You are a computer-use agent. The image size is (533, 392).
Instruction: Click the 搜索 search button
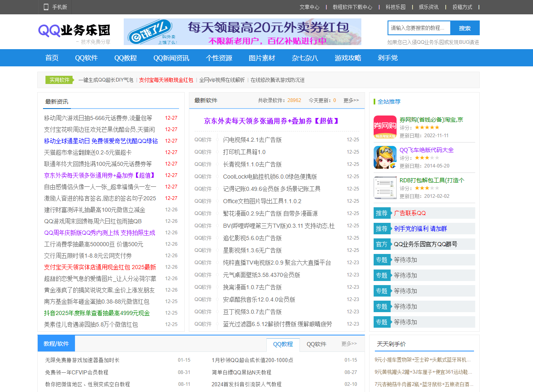465,28
